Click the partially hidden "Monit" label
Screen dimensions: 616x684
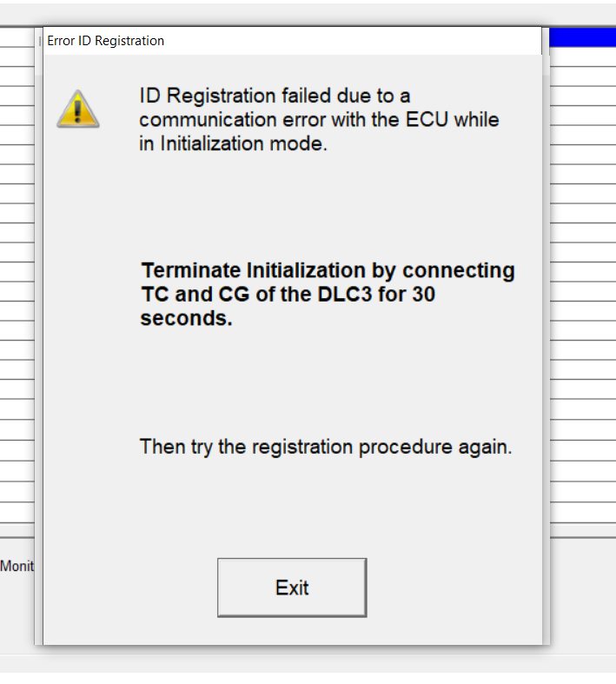(x=17, y=566)
